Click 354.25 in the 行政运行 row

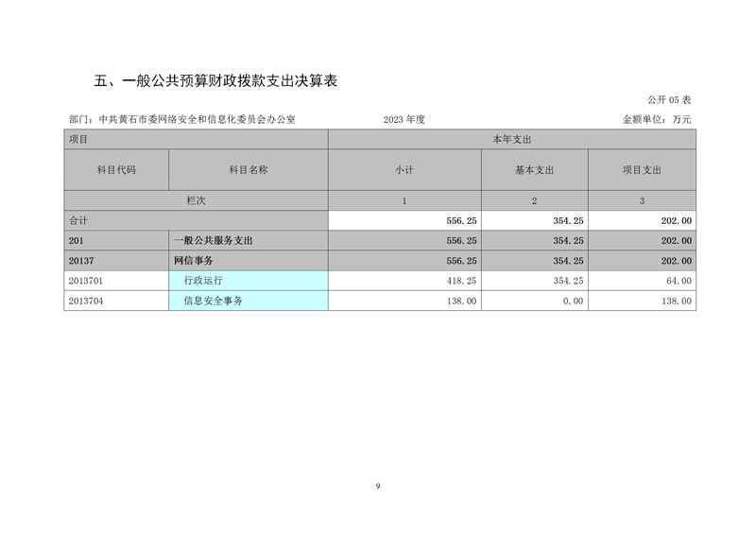[x=568, y=281]
